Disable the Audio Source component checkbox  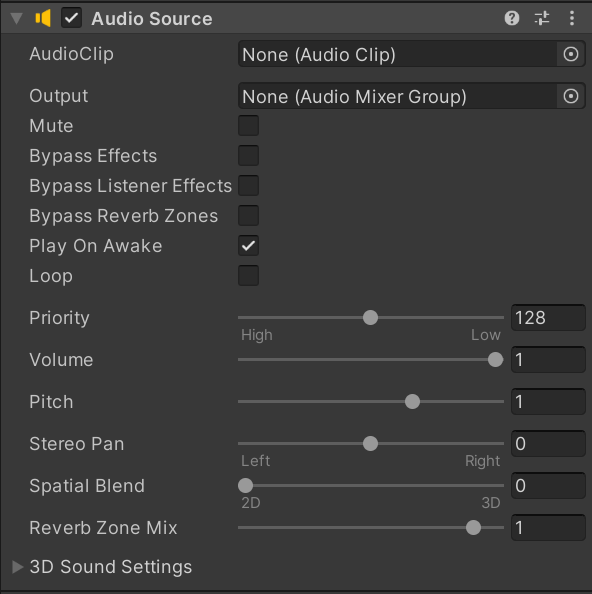click(71, 18)
